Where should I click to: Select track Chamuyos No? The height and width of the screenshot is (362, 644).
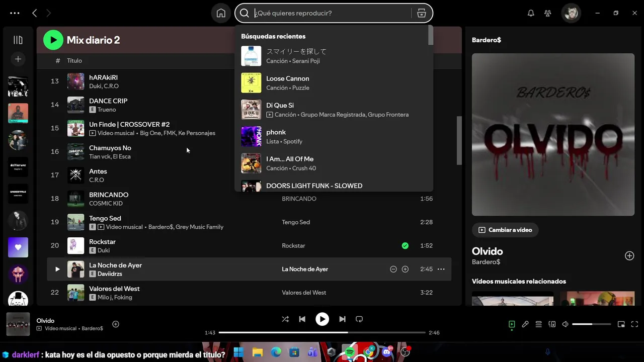[x=110, y=148]
